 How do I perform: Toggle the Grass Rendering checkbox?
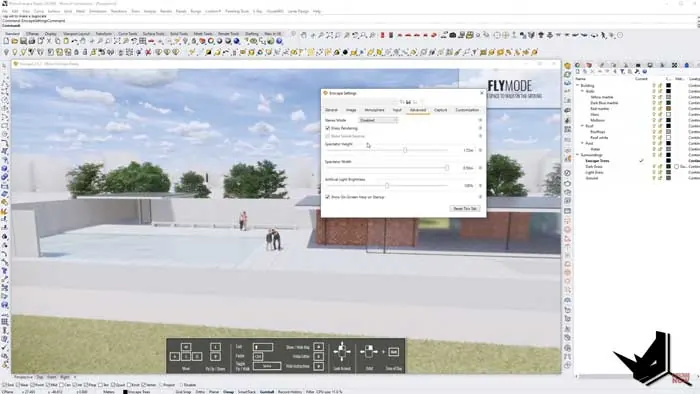(327, 129)
